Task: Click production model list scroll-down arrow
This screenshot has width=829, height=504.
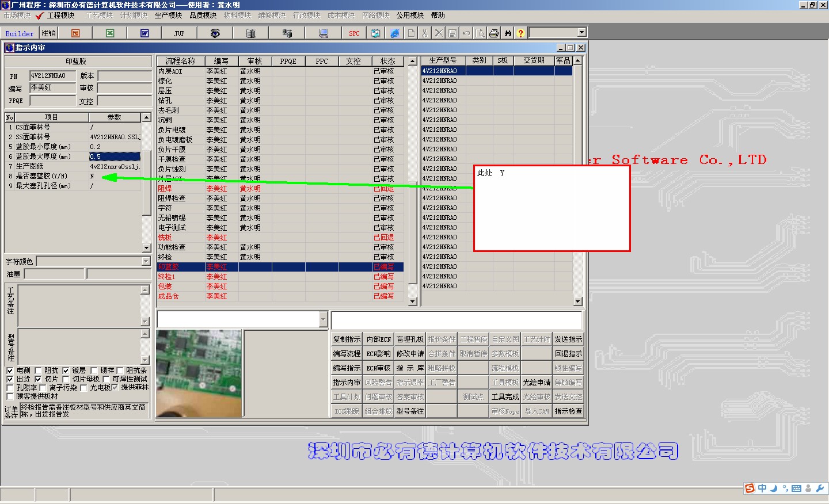Action: pyautogui.click(x=578, y=301)
